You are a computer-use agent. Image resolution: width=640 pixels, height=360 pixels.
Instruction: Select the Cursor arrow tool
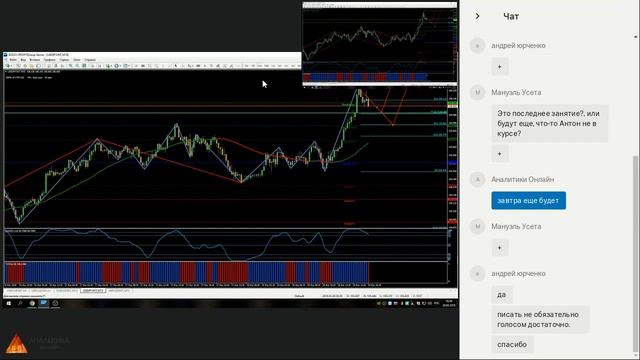click(x=176, y=66)
